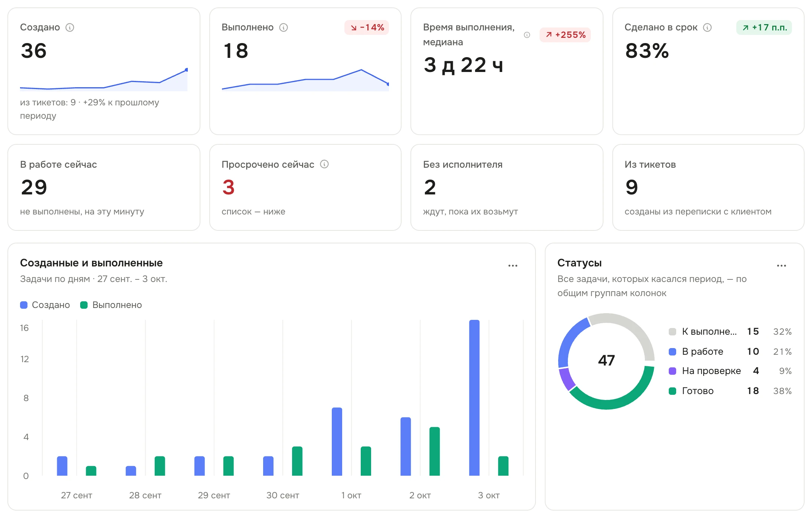Click the -14% change badge on Выполнено
The width and height of the screenshot is (812, 518).
point(367,27)
